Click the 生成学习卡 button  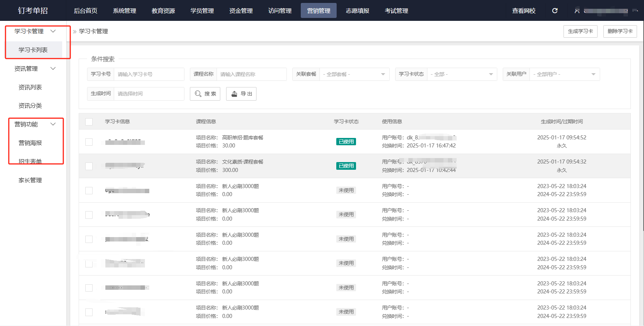(x=580, y=31)
